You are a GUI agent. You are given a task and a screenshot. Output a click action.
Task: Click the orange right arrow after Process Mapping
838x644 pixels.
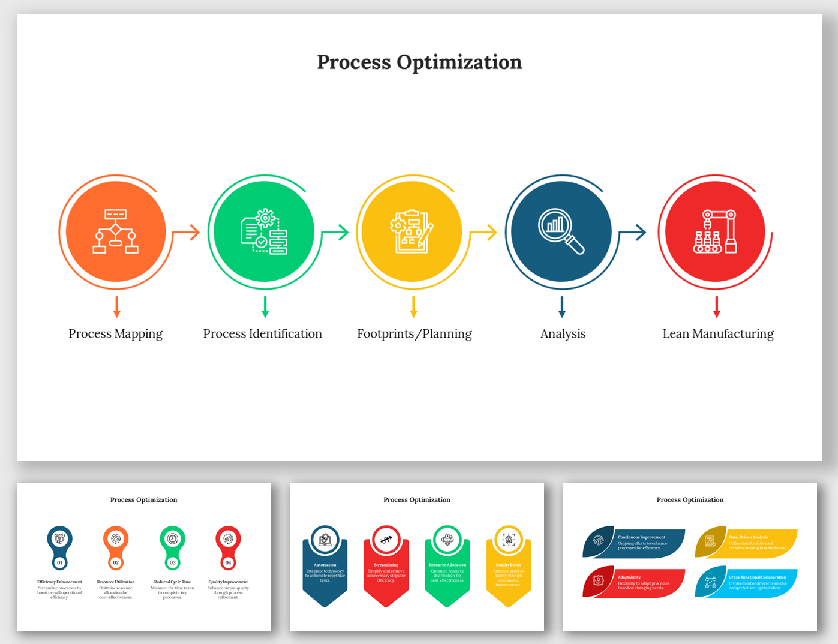coord(187,232)
